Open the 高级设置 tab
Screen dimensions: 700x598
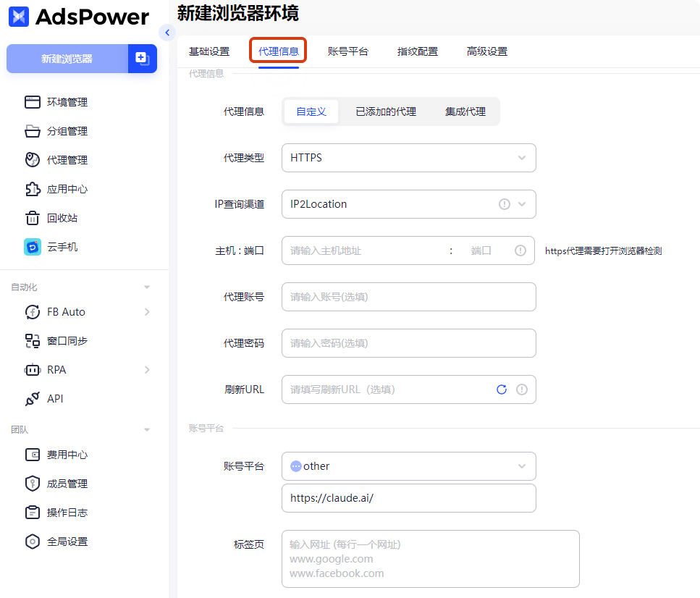pyautogui.click(x=487, y=51)
